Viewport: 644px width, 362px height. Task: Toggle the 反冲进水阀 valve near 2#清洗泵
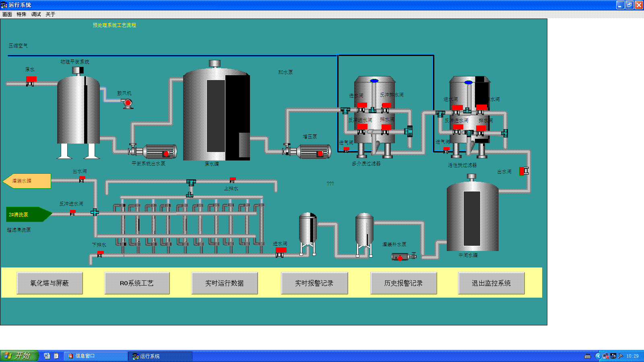(72, 212)
